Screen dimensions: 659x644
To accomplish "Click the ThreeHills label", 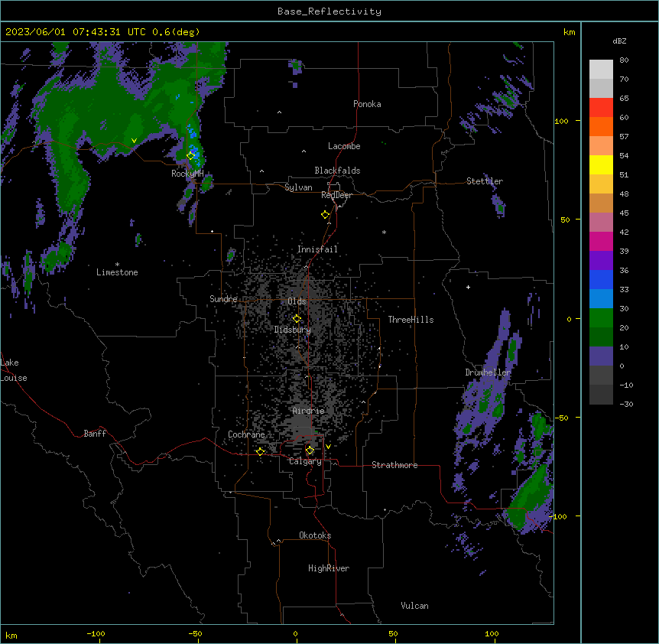I will click(x=411, y=320).
